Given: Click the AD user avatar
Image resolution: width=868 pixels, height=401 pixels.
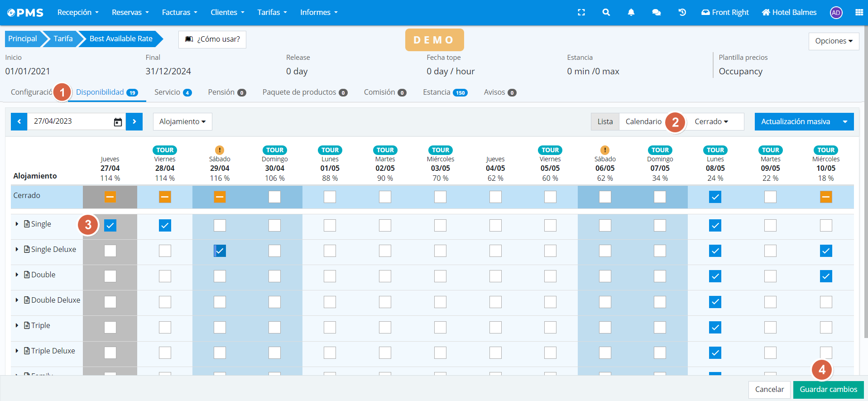Looking at the screenshot, I should coord(836,13).
